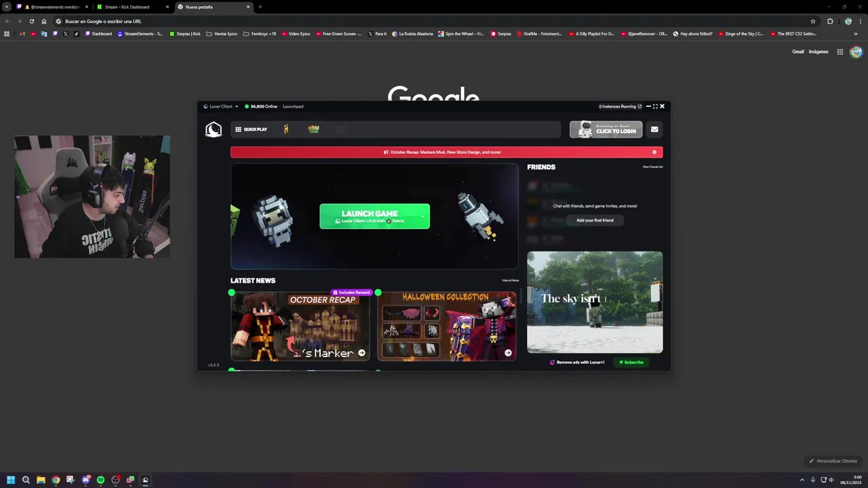Screen dimensions: 868x488
Task: Click the Personalizar Chrome button
Action: coord(833,461)
